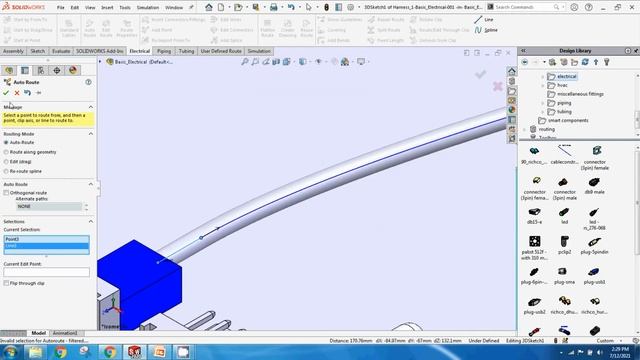Image resolution: width=640 pixels, height=360 pixels.
Task: Select the Spline sketch tool
Action: click(486, 30)
